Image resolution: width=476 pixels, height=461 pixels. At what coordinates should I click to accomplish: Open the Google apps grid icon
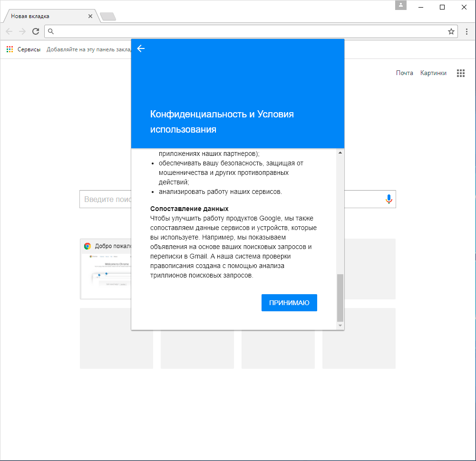pyautogui.click(x=460, y=73)
